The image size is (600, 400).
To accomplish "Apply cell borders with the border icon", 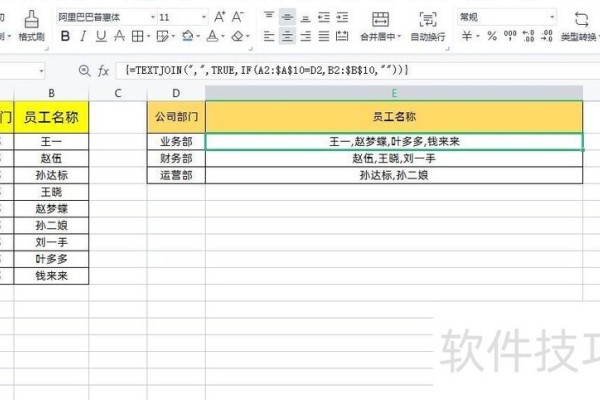I will click(137, 36).
